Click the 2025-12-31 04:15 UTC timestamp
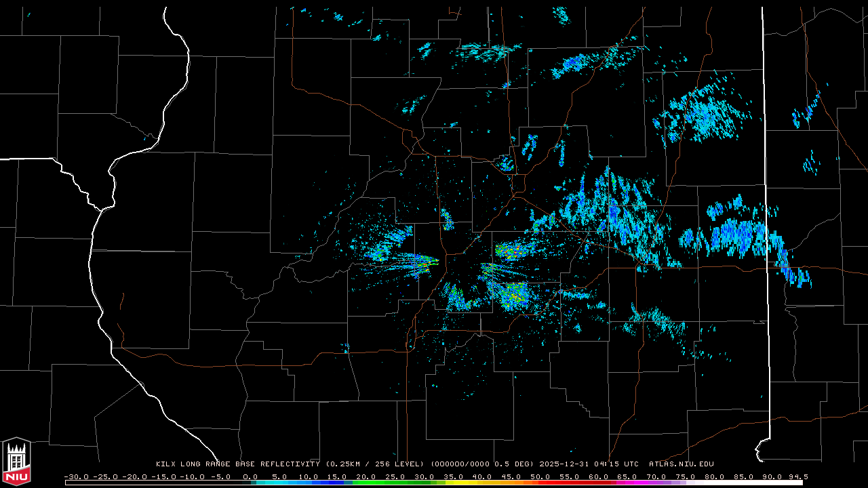 click(589, 464)
